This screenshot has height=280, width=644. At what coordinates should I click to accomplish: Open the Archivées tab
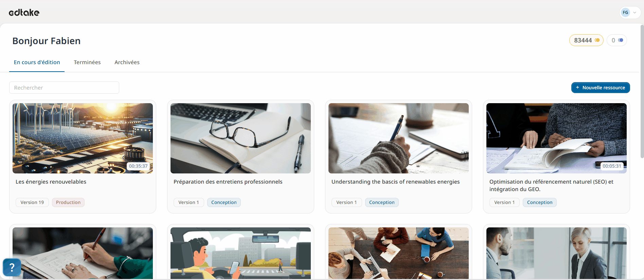[127, 62]
